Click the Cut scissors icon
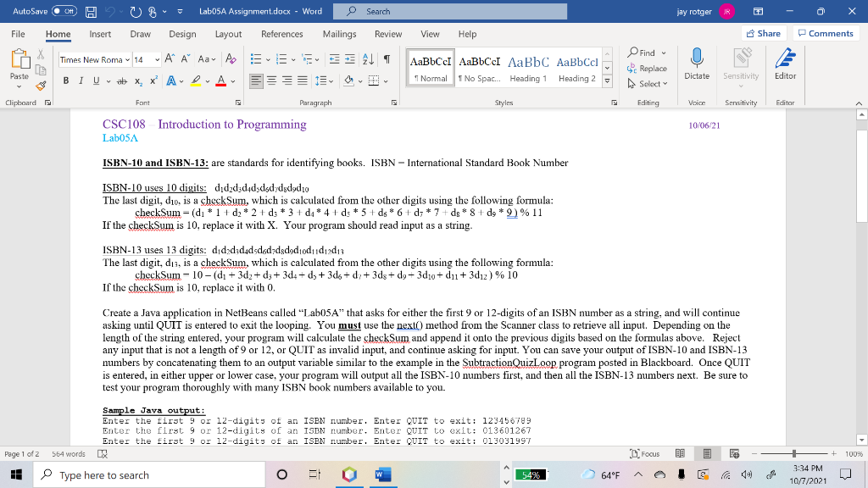Screen dimensions: 868x488 point(41,54)
